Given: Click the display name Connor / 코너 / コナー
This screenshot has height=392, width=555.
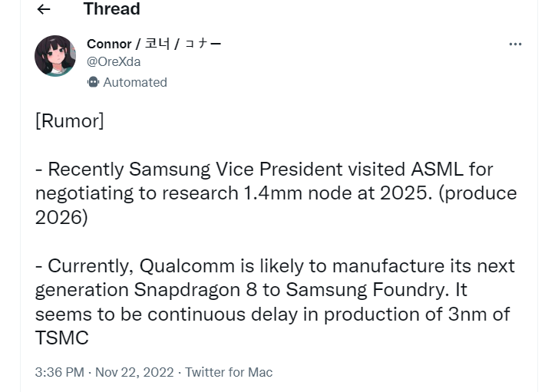Looking at the screenshot, I should click(154, 44).
